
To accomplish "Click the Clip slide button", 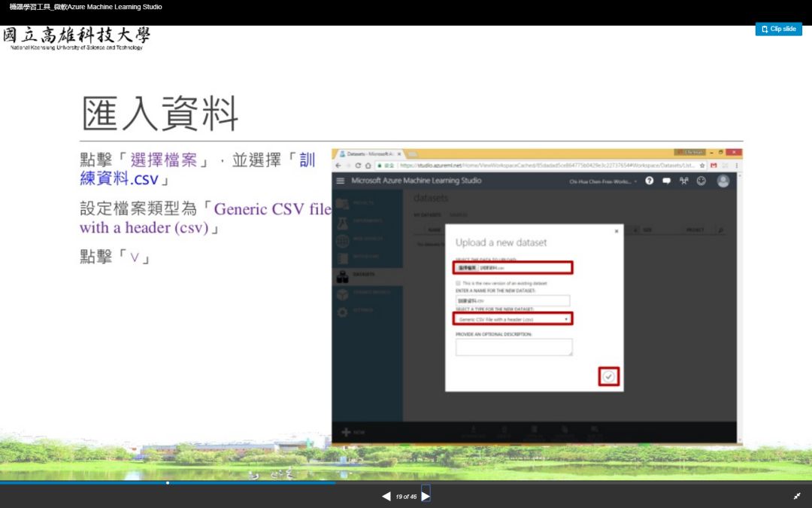I will tap(778, 29).
